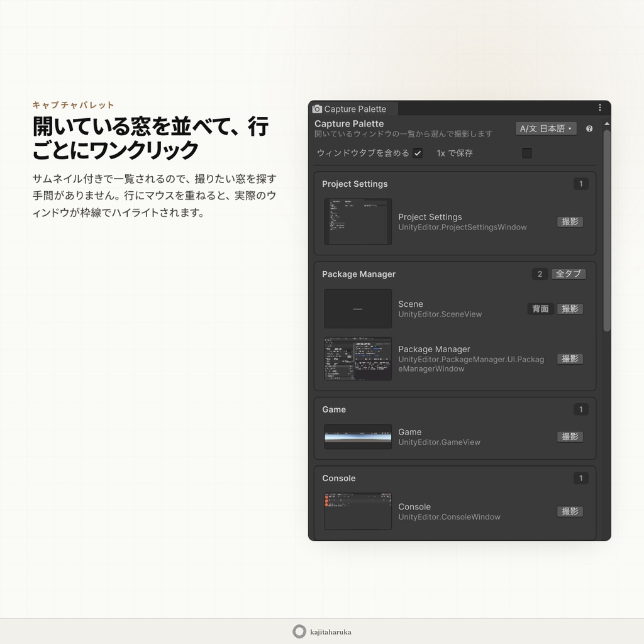Click the Console window thumbnail

coord(358,511)
